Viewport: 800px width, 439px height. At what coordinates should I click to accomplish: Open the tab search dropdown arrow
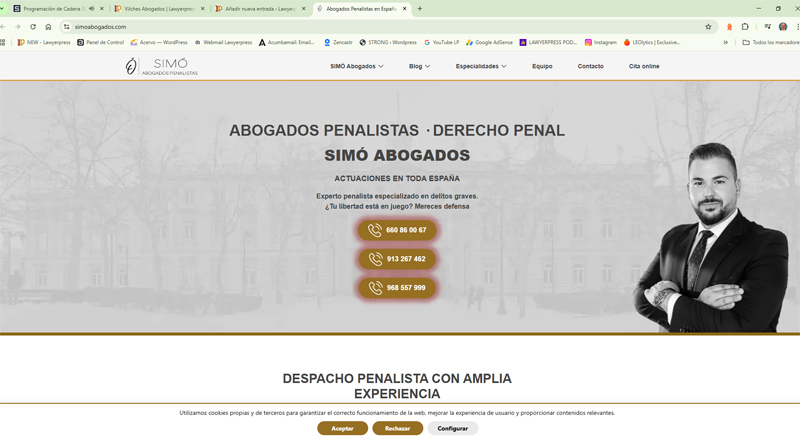click(x=2, y=9)
